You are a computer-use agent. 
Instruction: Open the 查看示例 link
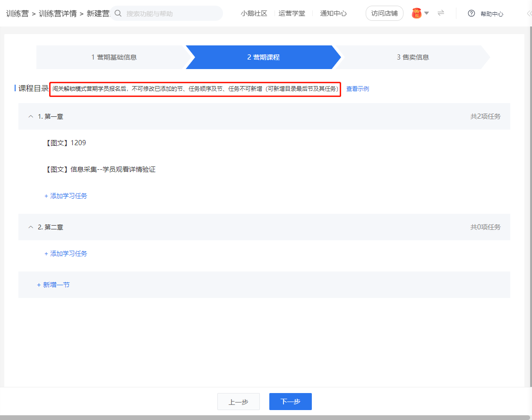[x=357, y=88]
